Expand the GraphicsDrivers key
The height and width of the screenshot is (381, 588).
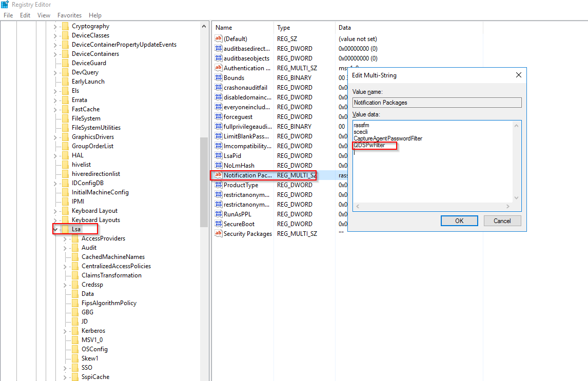pos(55,137)
